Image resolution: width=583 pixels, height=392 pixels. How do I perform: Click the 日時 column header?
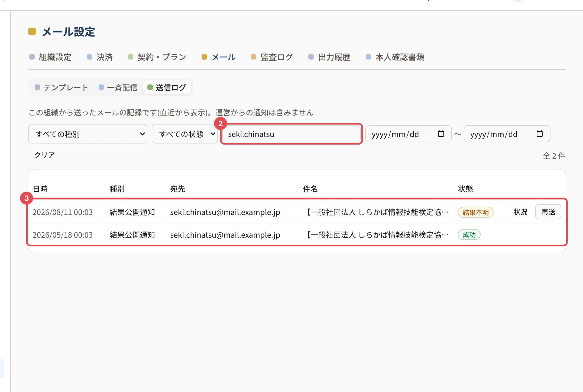click(x=40, y=189)
